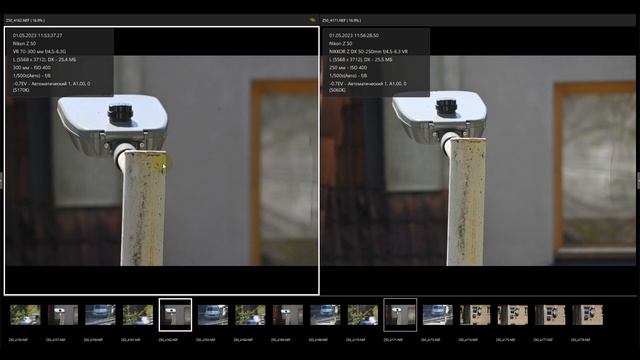This screenshot has width=640, height=360.
Task: Click 'Nikon Z 50' in left overlay
Action: [24, 43]
